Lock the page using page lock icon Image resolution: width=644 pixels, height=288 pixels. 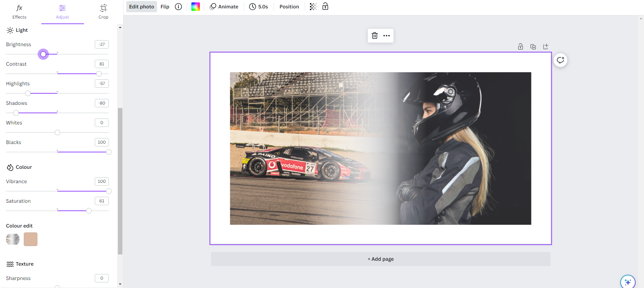(x=521, y=46)
